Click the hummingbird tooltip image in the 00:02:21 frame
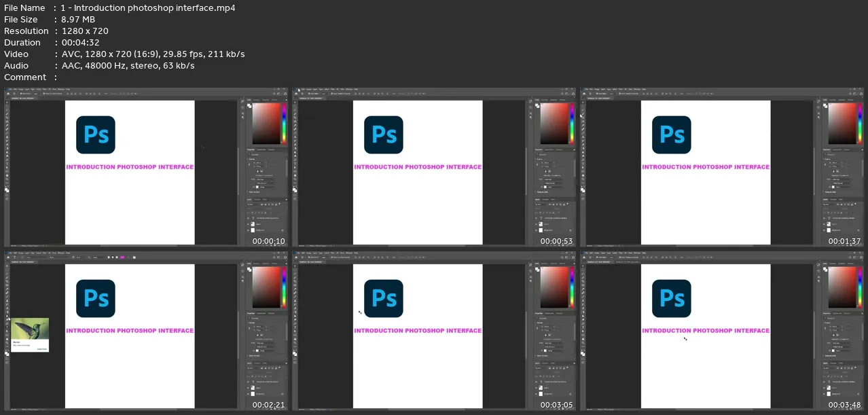This screenshot has width=868, height=415. (x=30, y=328)
